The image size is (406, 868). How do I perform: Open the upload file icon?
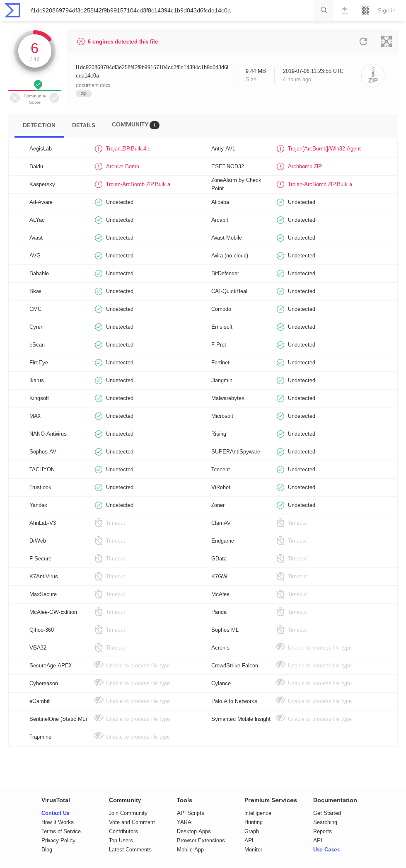point(345,10)
